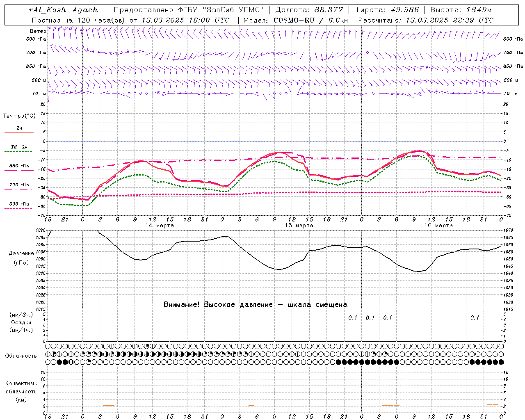The image size is (525, 420).
Task: Click the Осадки panel label
Action: point(21,322)
